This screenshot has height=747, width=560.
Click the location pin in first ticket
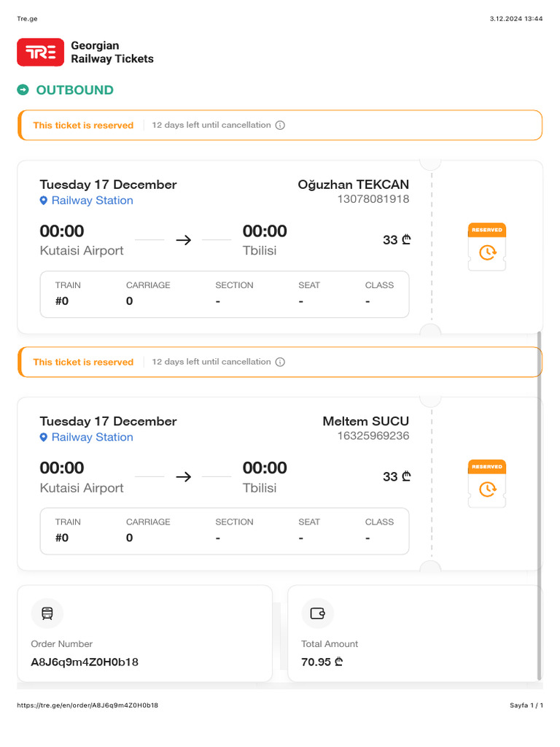(x=44, y=201)
